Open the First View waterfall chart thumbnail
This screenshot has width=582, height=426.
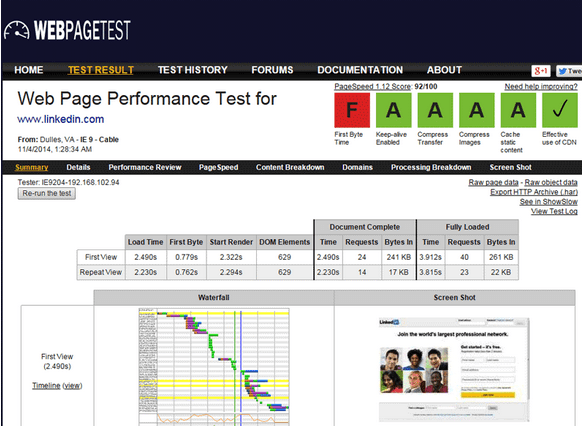214,367
